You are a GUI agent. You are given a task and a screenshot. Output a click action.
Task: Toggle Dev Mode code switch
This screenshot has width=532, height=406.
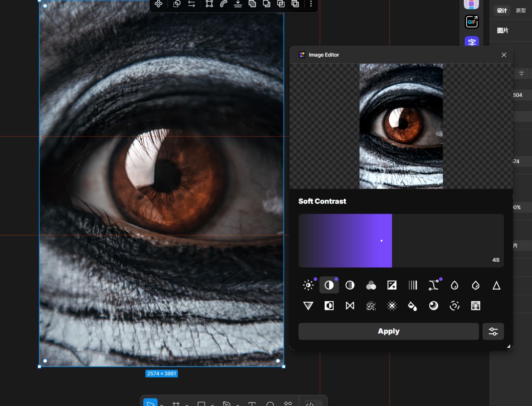click(x=313, y=404)
